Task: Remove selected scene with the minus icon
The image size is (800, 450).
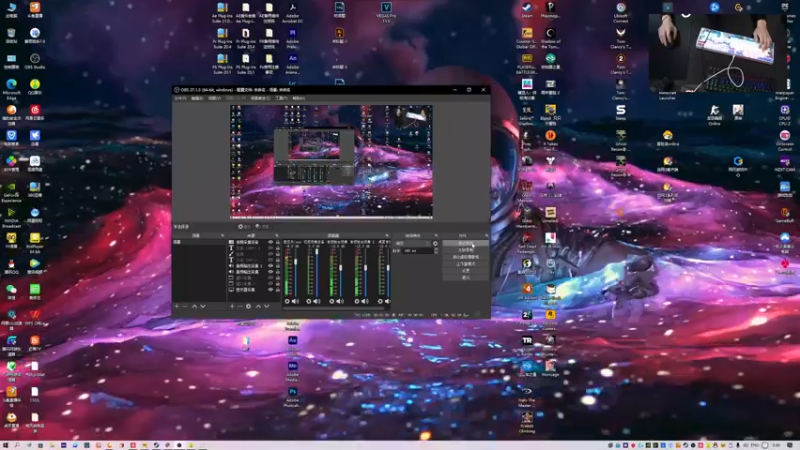Action: coord(185,306)
